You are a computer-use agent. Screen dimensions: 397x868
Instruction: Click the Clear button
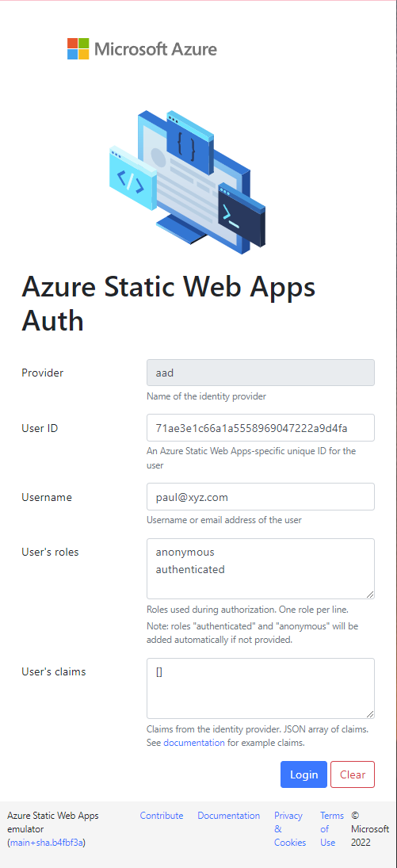(x=353, y=774)
